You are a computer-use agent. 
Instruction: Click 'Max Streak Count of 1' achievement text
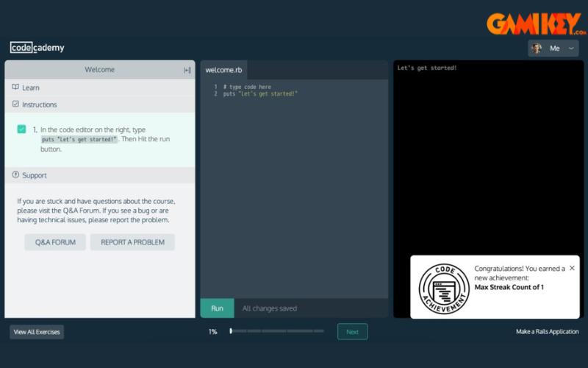click(509, 287)
